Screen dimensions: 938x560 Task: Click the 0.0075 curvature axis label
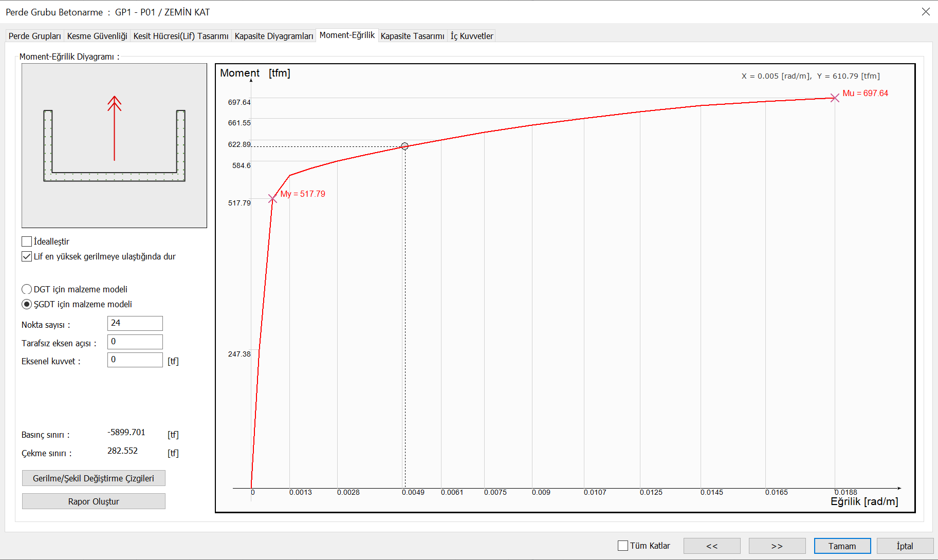point(495,492)
